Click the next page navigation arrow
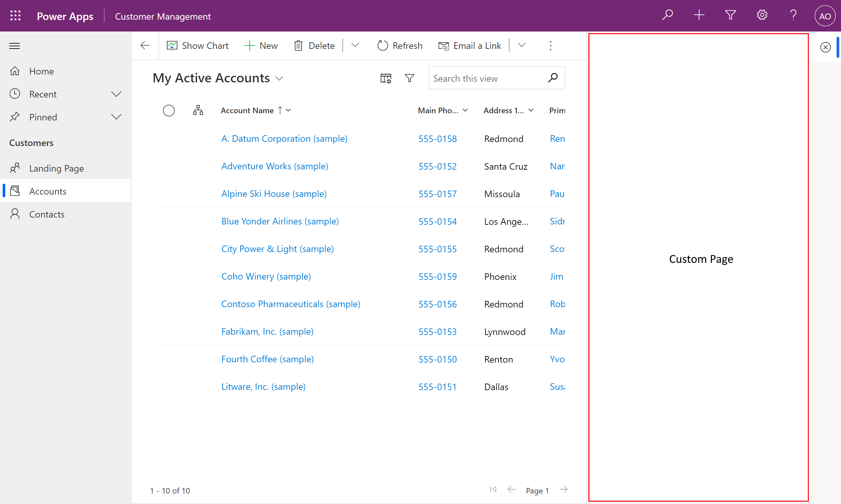This screenshot has height=504, width=841. click(564, 490)
